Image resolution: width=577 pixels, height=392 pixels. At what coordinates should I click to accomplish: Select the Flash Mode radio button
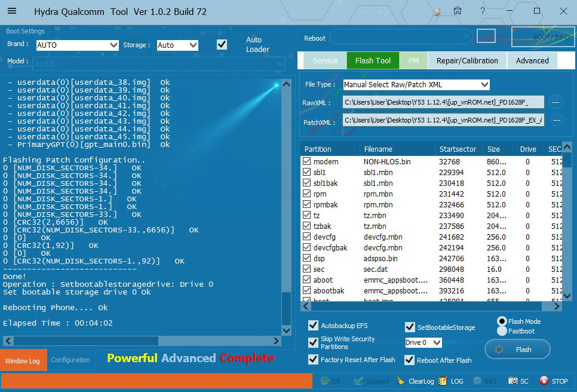coord(502,321)
